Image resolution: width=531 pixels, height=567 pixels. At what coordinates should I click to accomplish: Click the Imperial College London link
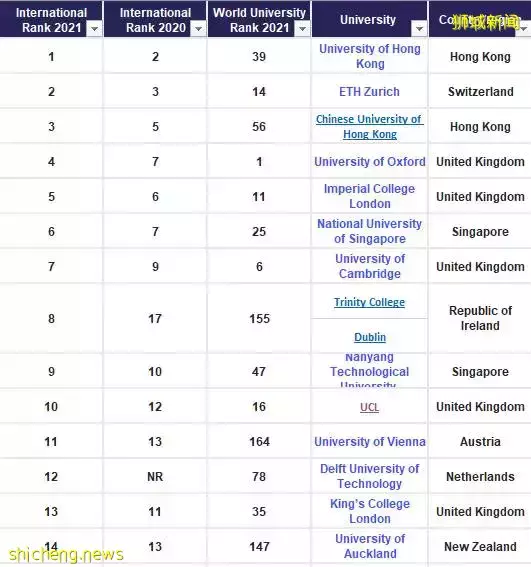click(x=370, y=196)
